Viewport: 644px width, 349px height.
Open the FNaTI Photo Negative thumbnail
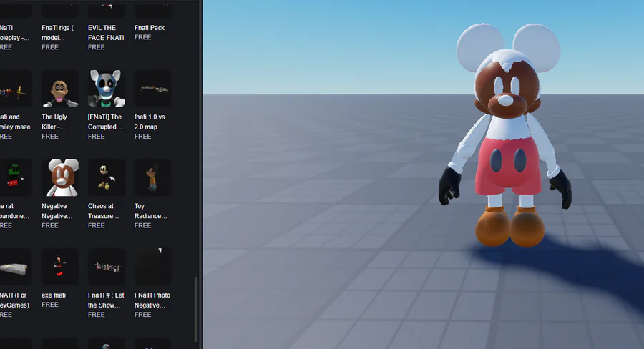click(153, 267)
